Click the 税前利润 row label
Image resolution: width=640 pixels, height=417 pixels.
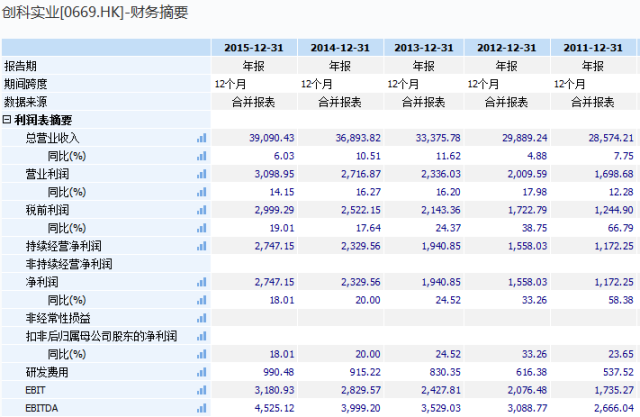tap(47, 210)
